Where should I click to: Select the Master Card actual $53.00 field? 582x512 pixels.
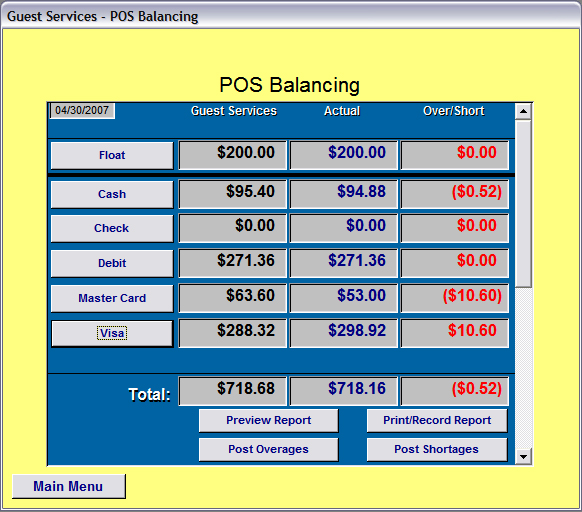tap(343, 298)
